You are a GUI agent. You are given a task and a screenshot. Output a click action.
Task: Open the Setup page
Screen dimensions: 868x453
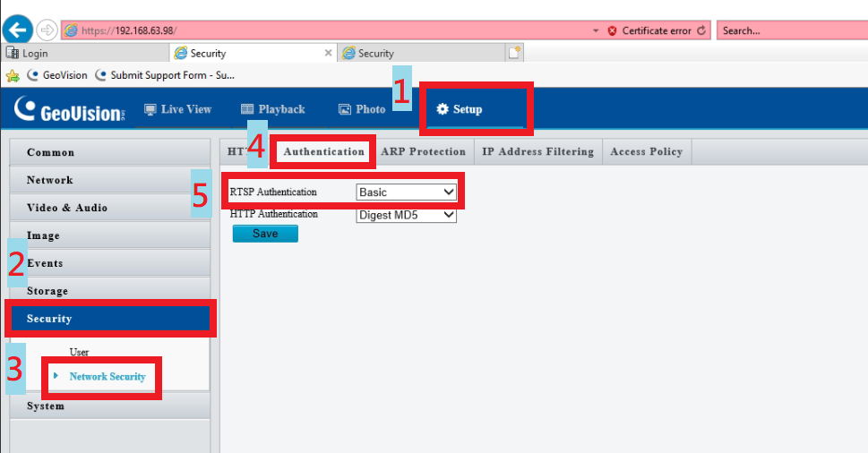tap(460, 109)
